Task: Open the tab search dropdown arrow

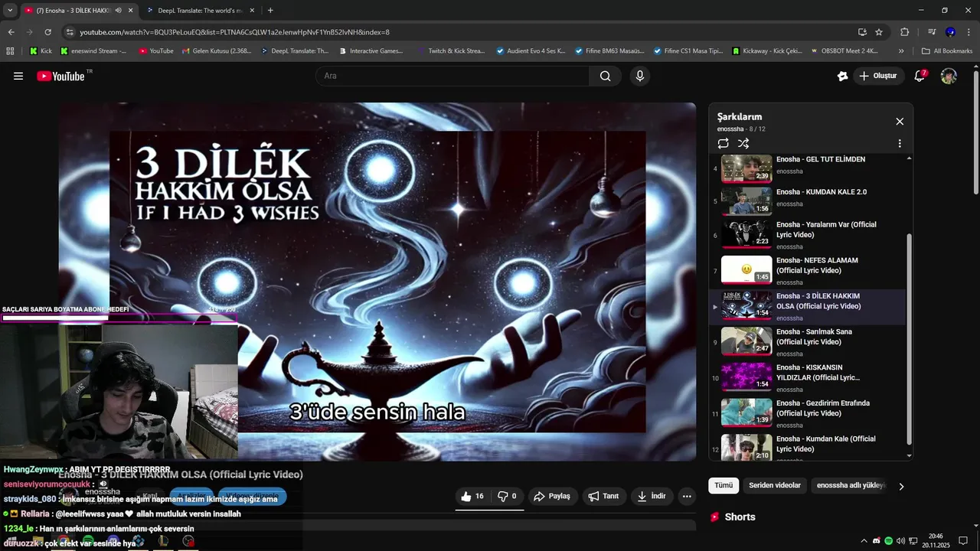Action: click(x=9, y=10)
